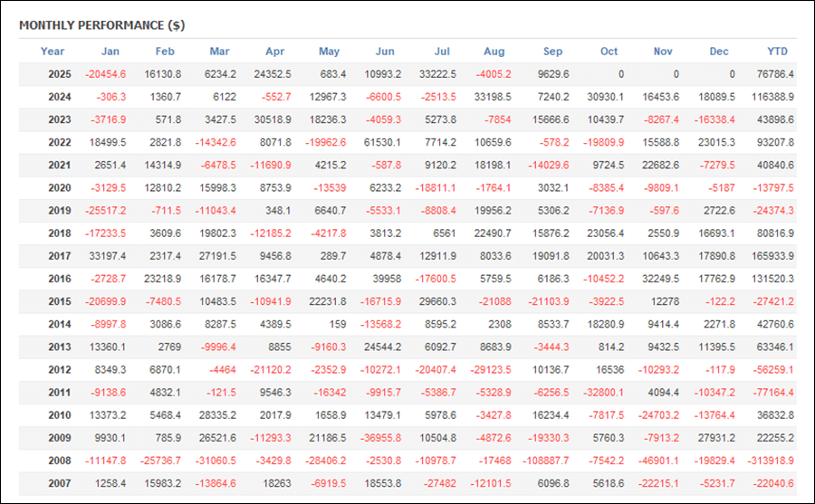The image size is (815, 504).
Task: Click the 2017 YTD value 165933.9
Action: coord(772,256)
